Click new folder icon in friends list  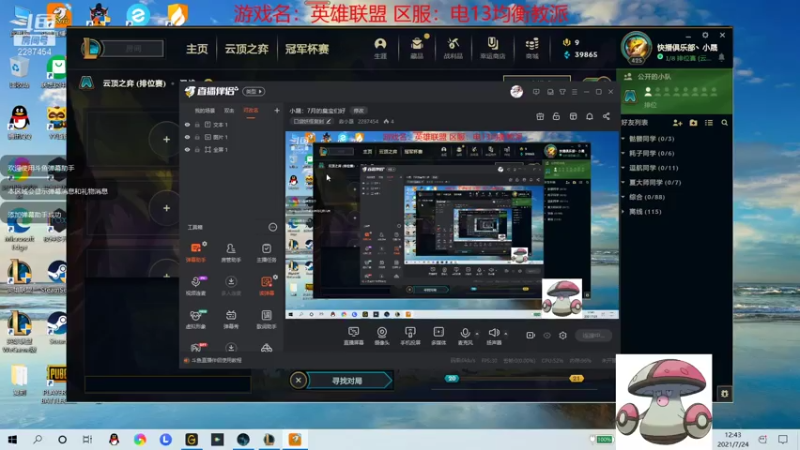tap(693, 122)
